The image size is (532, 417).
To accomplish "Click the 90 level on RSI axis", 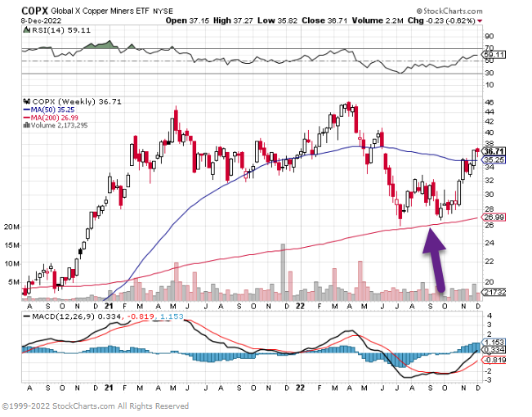I will pos(490,36).
